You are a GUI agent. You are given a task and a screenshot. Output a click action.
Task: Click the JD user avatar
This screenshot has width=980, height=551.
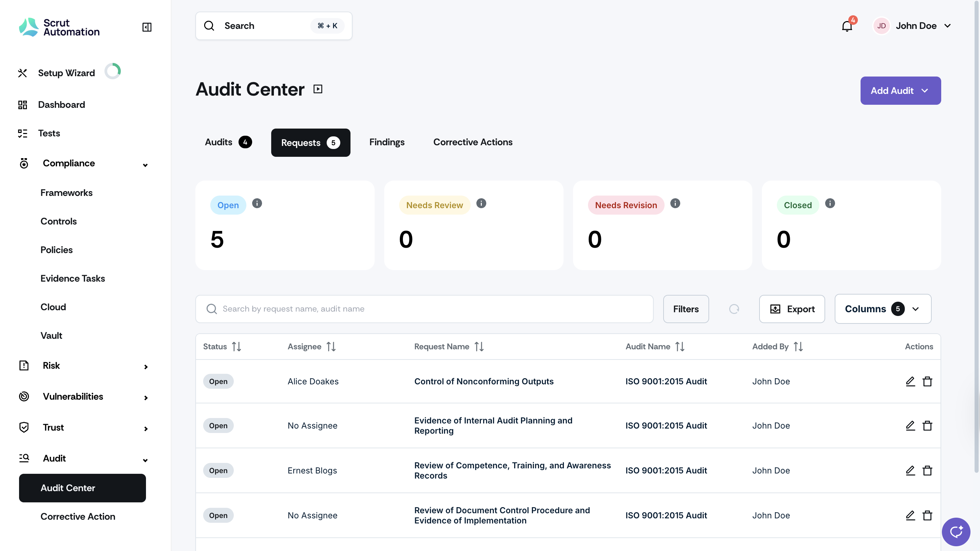(881, 26)
